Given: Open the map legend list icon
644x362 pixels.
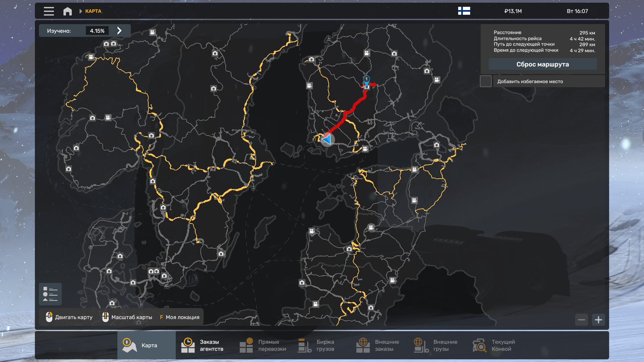Looking at the screenshot, I should (x=50, y=294).
